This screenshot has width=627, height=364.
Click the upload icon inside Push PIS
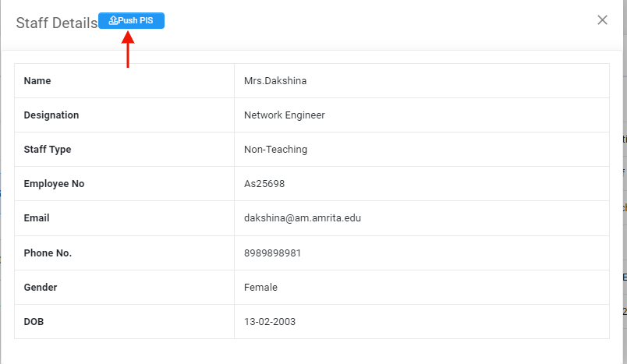pyautogui.click(x=113, y=21)
